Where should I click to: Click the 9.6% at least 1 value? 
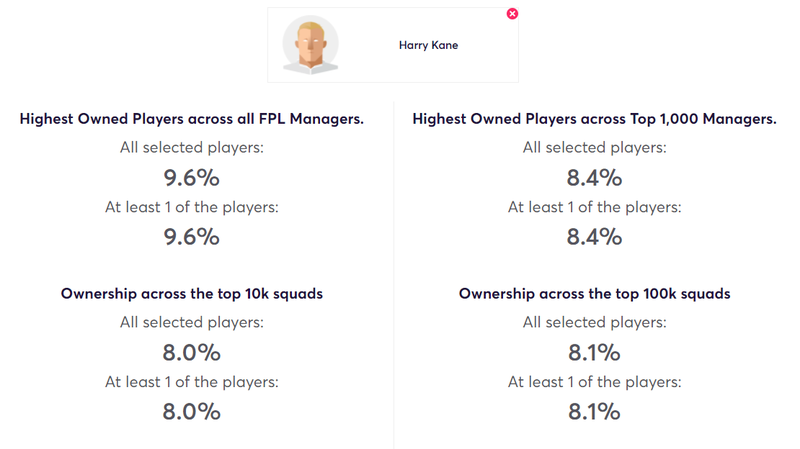pyautogui.click(x=192, y=237)
